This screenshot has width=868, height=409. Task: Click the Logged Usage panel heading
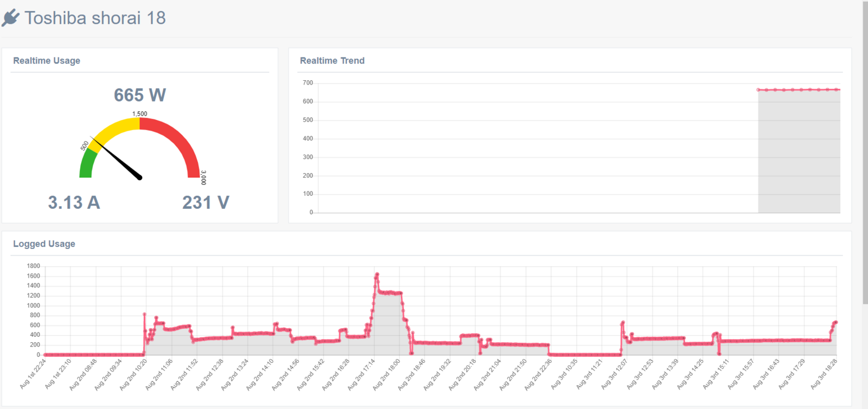(44, 244)
